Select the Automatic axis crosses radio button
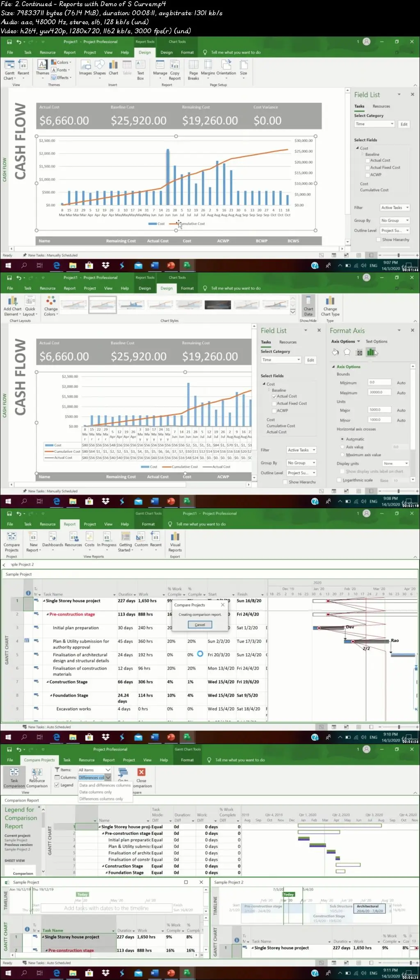 [342, 439]
